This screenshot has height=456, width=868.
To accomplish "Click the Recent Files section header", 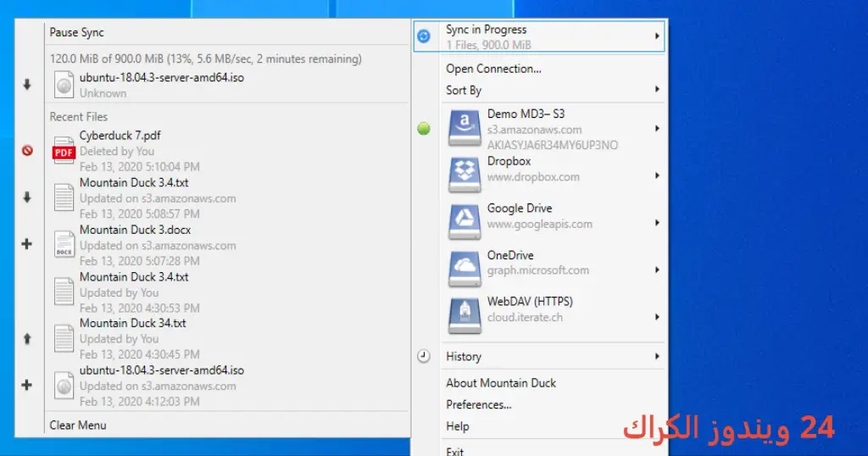I will pyautogui.click(x=79, y=117).
